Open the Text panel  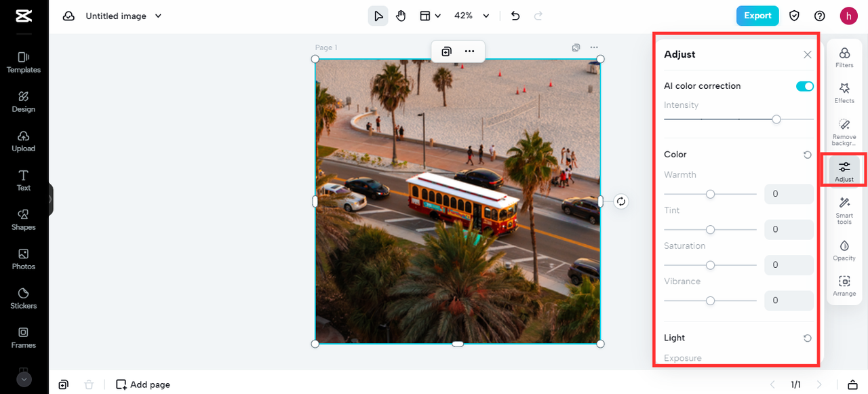(24, 180)
